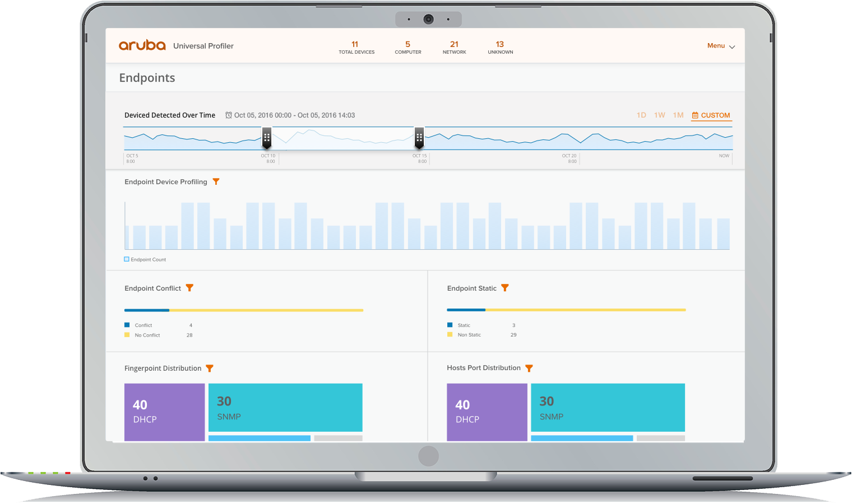Toggle the Non Static legend yellow square

(x=450, y=335)
